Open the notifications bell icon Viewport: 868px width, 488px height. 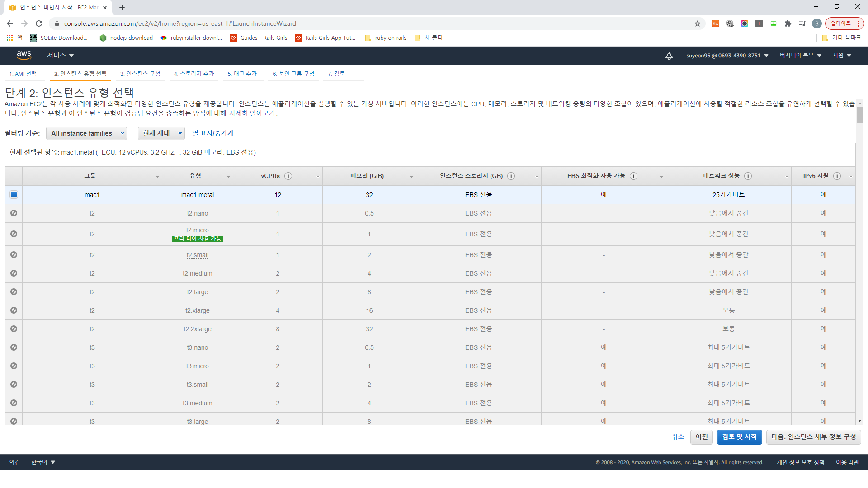pyautogui.click(x=669, y=56)
